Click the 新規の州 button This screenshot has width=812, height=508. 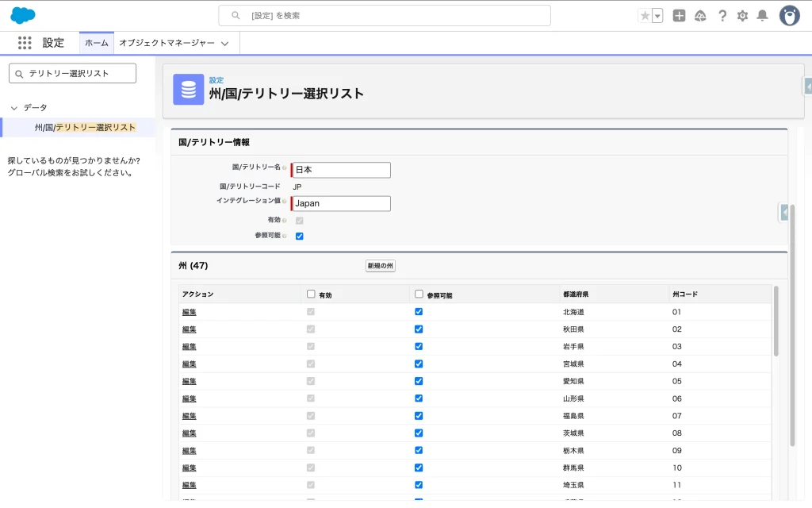pyautogui.click(x=380, y=266)
